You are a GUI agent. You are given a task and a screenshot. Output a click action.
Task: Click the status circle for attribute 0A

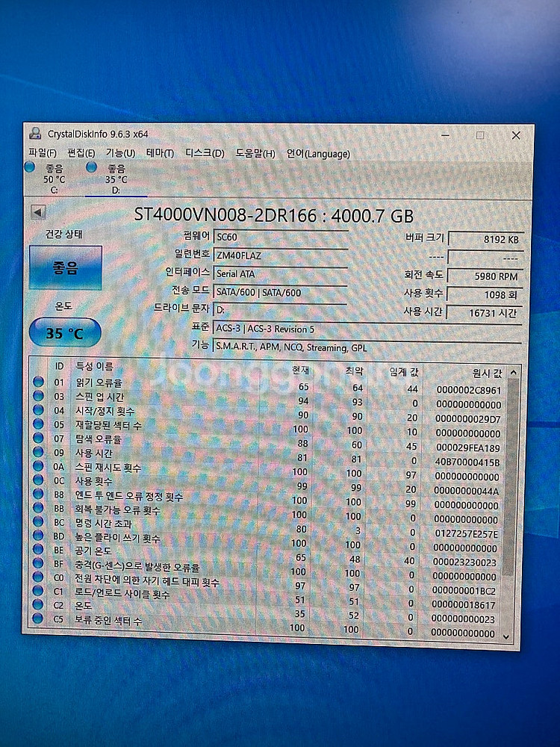(x=39, y=466)
